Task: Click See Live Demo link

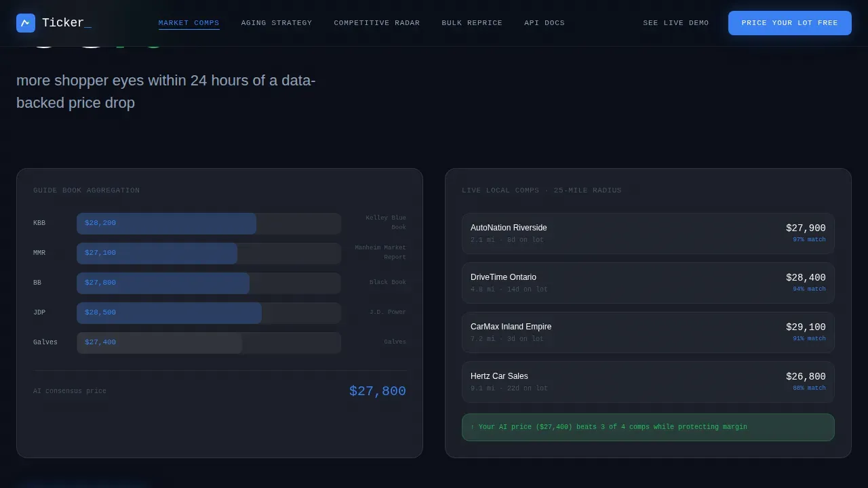Action: click(676, 23)
